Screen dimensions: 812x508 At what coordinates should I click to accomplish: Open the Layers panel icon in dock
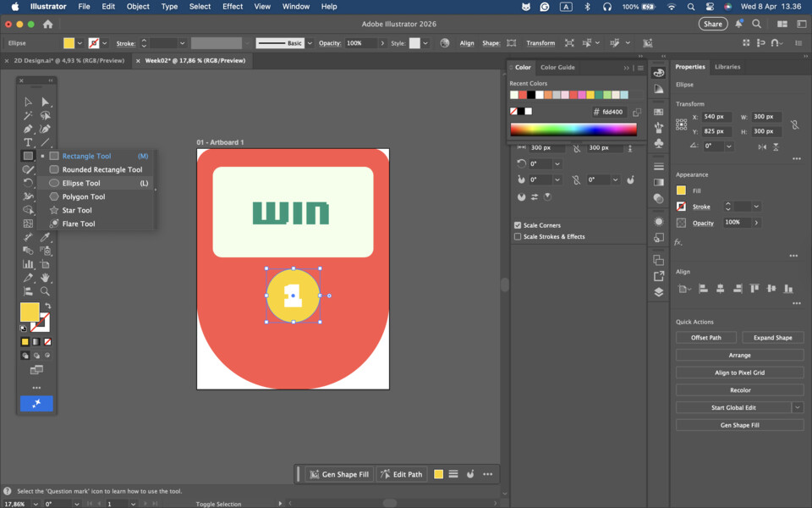[x=659, y=292]
